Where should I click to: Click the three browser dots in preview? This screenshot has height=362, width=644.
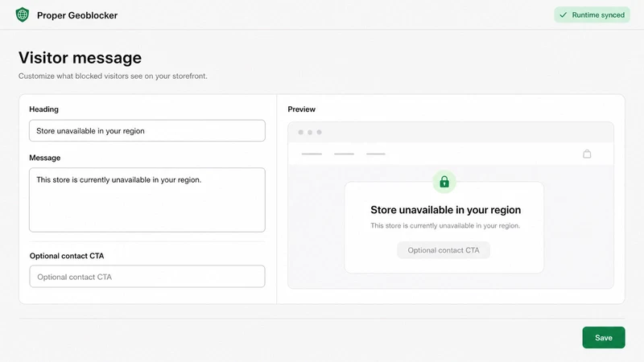[x=310, y=132]
